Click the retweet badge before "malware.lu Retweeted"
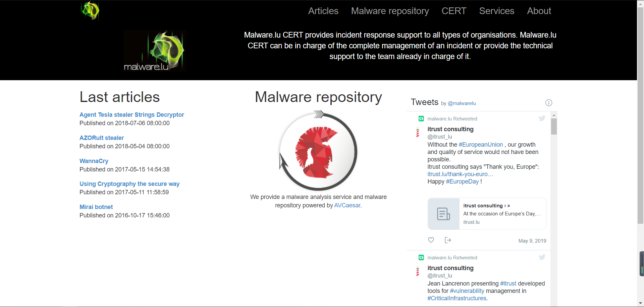This screenshot has height=307, width=644. [x=421, y=118]
